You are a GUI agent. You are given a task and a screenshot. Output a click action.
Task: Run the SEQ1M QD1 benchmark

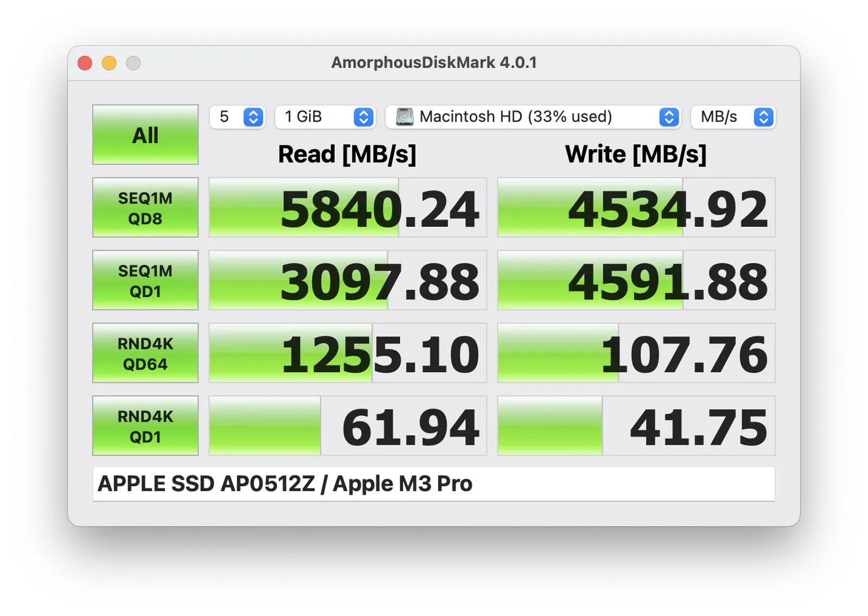[x=145, y=280]
